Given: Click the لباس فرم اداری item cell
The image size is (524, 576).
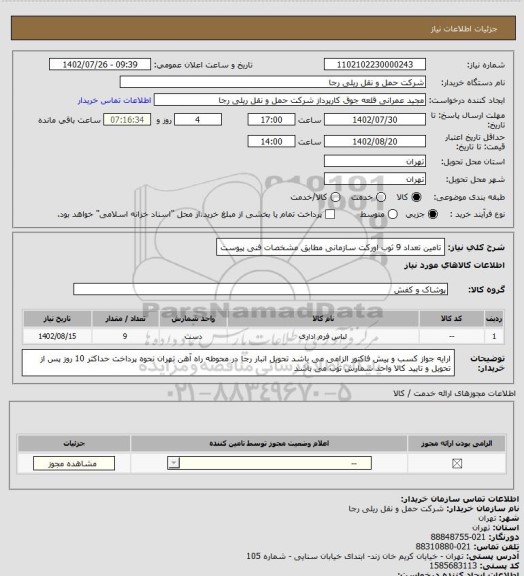Looking at the screenshot, I should 323,336.
